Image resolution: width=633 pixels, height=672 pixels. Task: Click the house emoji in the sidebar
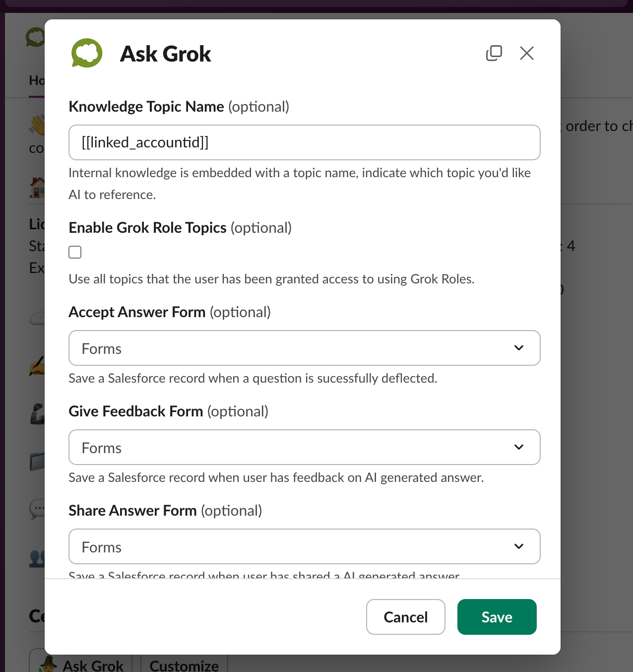[x=37, y=188]
